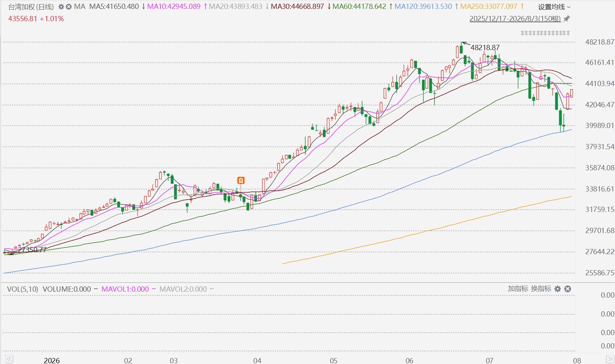
Task: Click the 台湾加权(日线) chart title
Action: coord(31,7)
